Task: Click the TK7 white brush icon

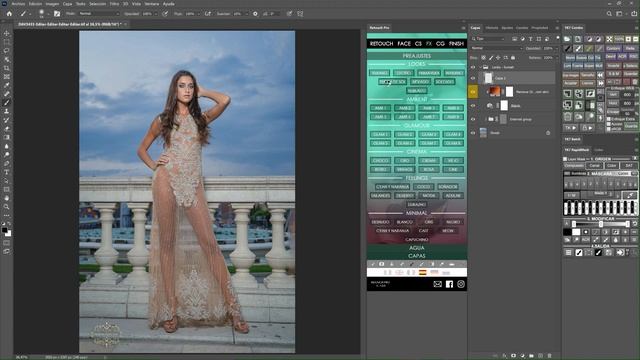Action: pyautogui.click(x=578, y=48)
